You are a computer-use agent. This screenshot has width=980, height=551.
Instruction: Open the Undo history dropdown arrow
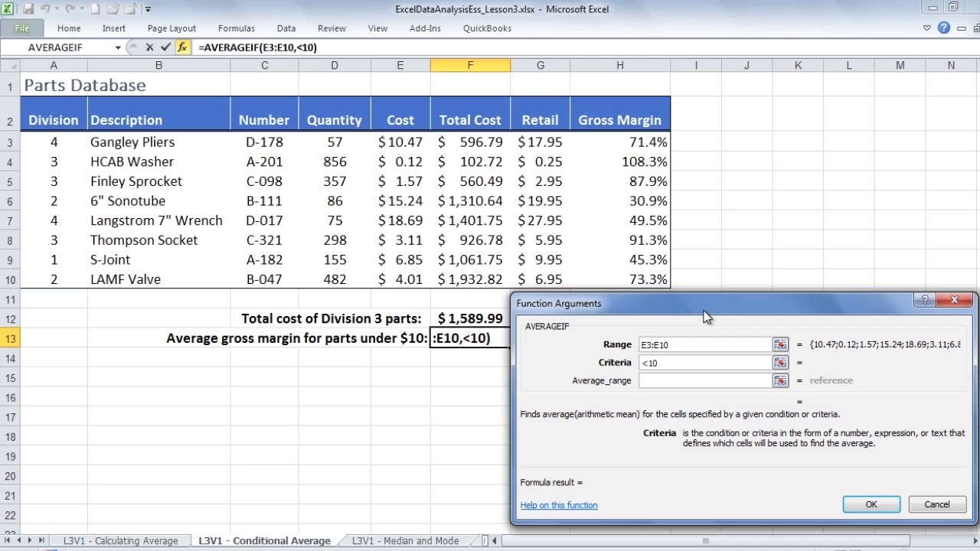click(56, 10)
